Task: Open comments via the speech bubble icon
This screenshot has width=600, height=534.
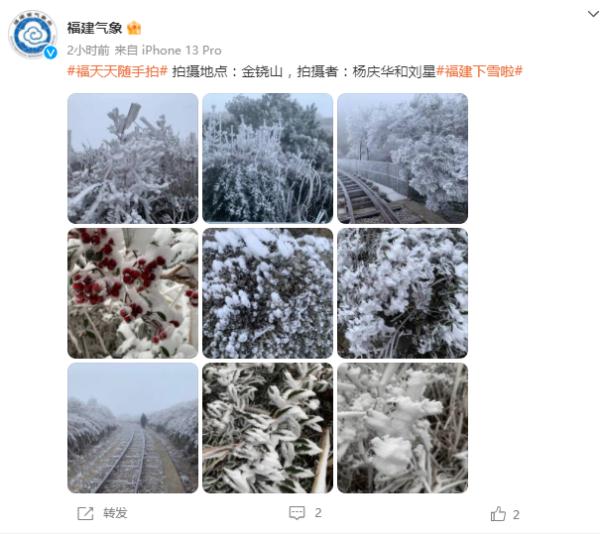Action: pyautogui.click(x=297, y=513)
